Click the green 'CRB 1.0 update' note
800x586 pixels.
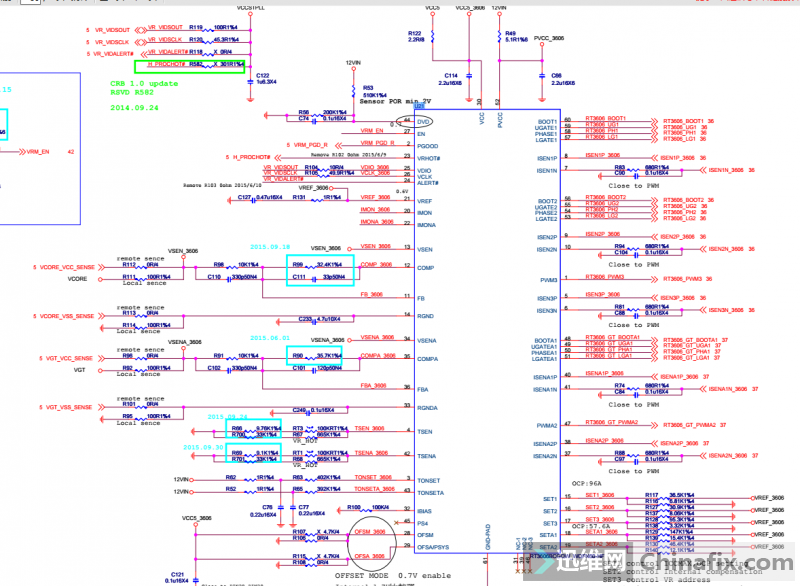tap(144, 84)
